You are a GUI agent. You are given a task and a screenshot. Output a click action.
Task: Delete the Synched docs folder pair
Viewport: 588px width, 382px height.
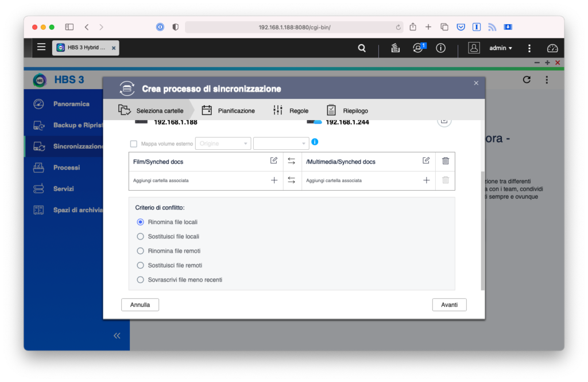(446, 161)
